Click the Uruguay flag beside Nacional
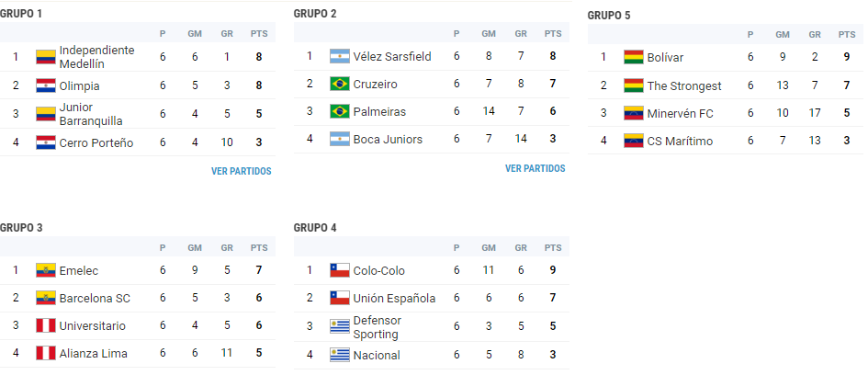 [x=340, y=355]
